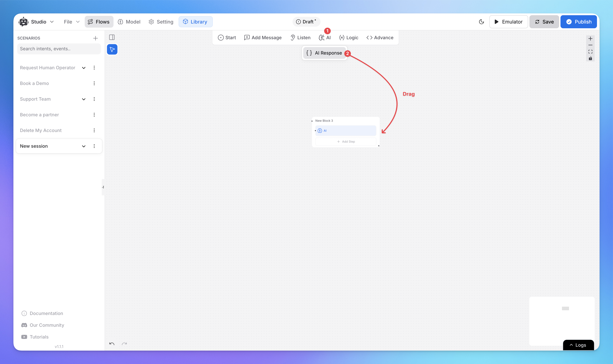Viewport: 613px width, 364px height.
Task: Open the Setting tab
Action: point(161,22)
